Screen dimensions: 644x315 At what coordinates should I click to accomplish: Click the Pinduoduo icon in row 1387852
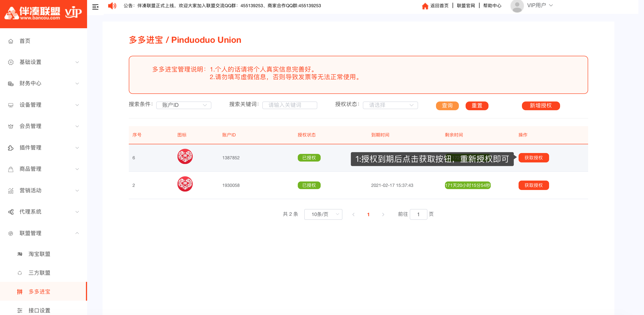(x=185, y=157)
